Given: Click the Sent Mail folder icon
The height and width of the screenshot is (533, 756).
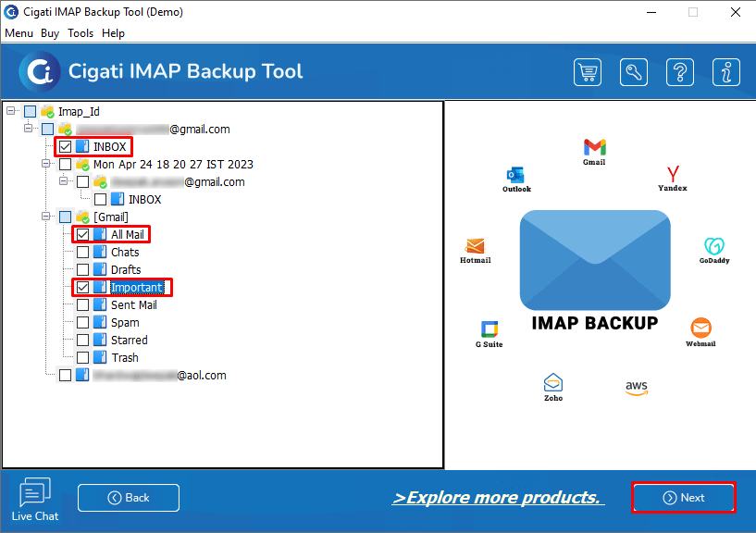Looking at the screenshot, I should coord(100,304).
